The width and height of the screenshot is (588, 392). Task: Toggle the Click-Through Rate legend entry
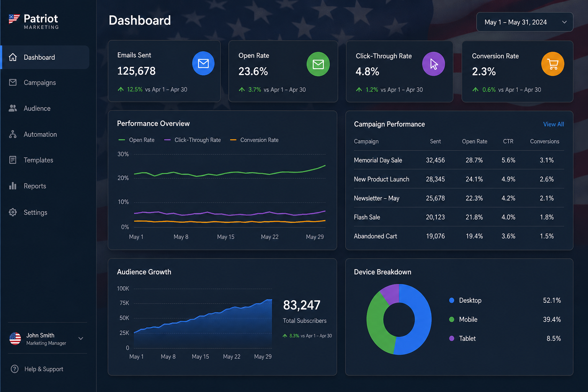point(193,140)
